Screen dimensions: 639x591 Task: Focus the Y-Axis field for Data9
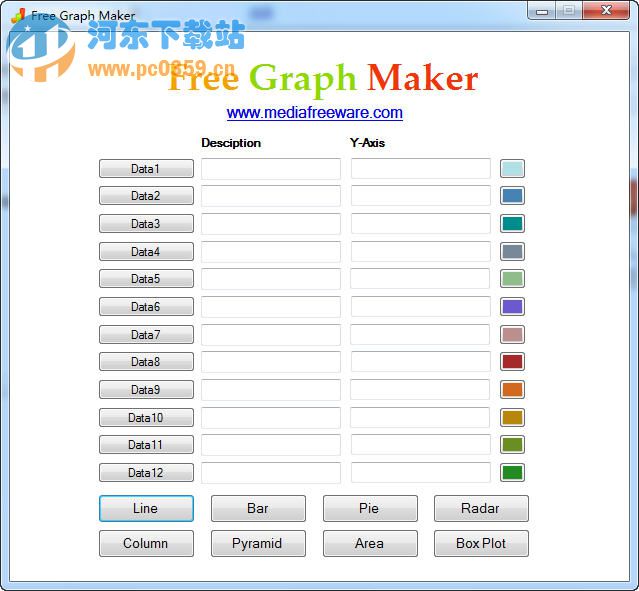pyautogui.click(x=421, y=390)
